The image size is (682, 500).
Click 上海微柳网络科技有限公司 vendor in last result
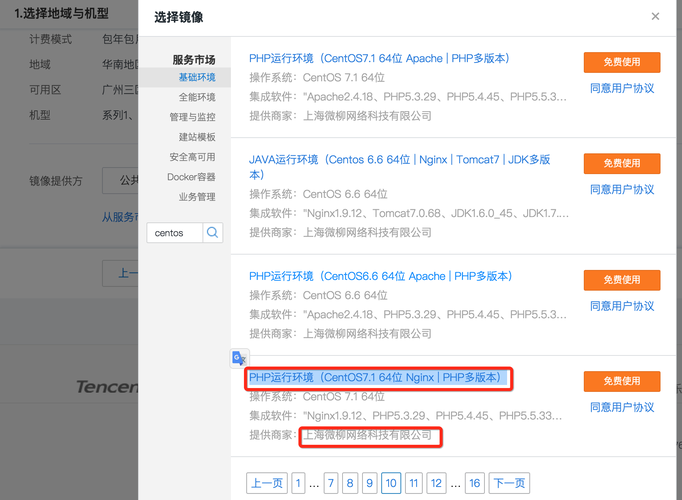pos(368,435)
